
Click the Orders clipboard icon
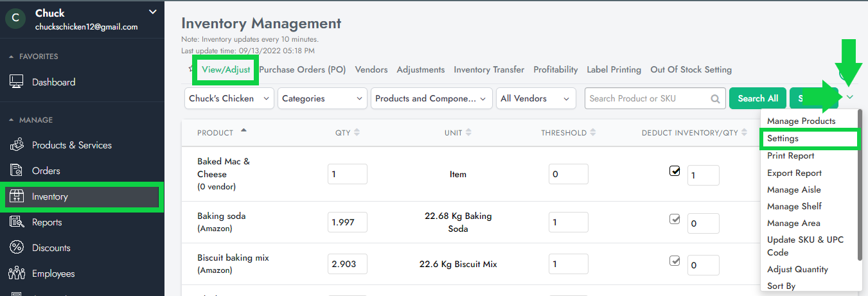(17, 171)
